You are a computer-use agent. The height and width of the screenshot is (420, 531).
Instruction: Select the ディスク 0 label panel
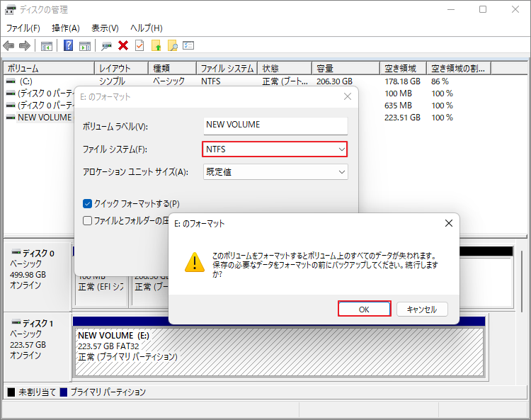38,276
